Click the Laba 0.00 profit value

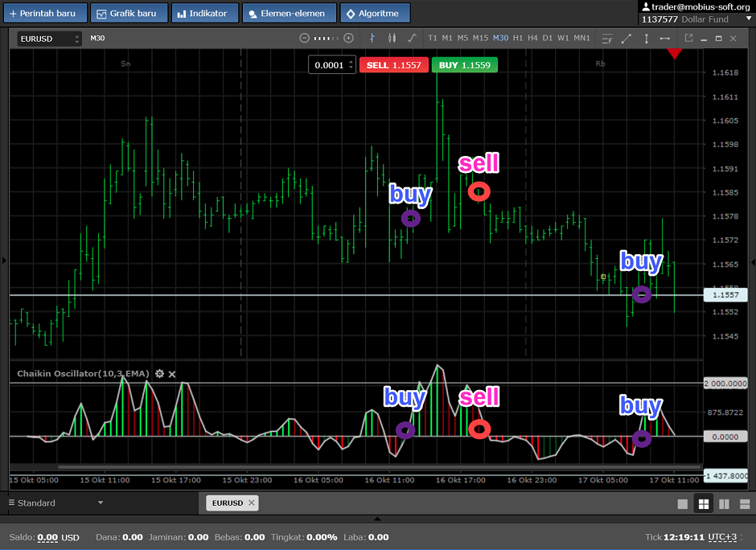point(379,537)
